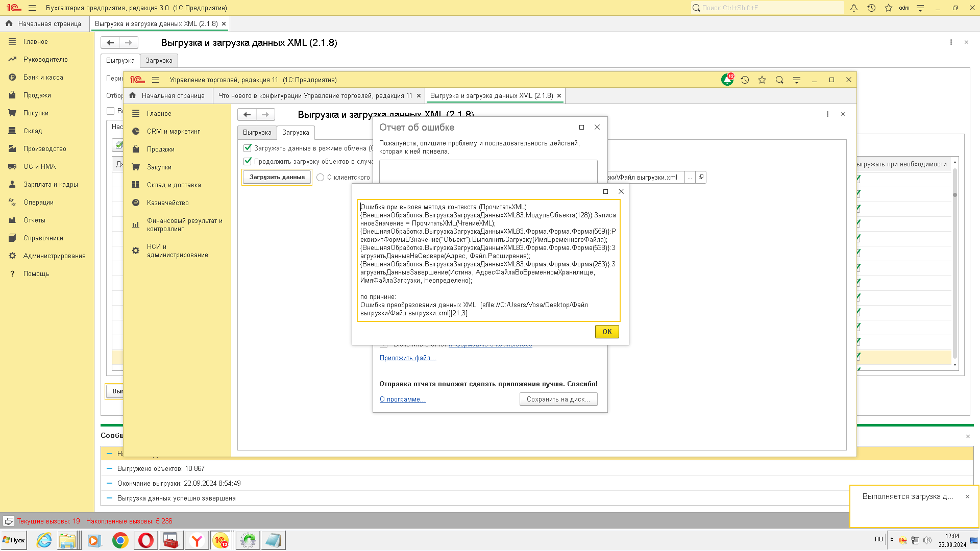Open 'Приложить файл...' link
980x551 pixels.
pyautogui.click(x=408, y=358)
